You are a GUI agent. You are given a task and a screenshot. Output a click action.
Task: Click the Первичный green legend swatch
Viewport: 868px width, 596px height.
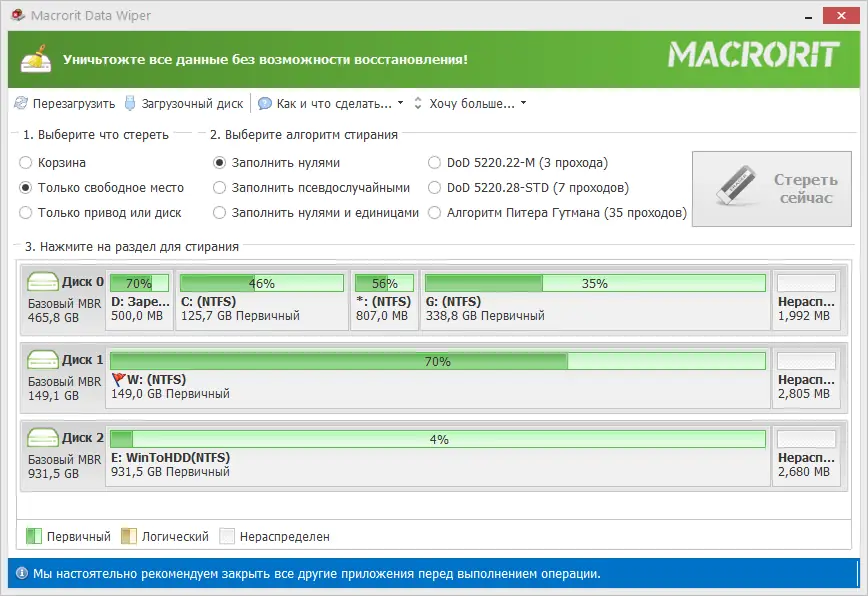click(x=34, y=536)
